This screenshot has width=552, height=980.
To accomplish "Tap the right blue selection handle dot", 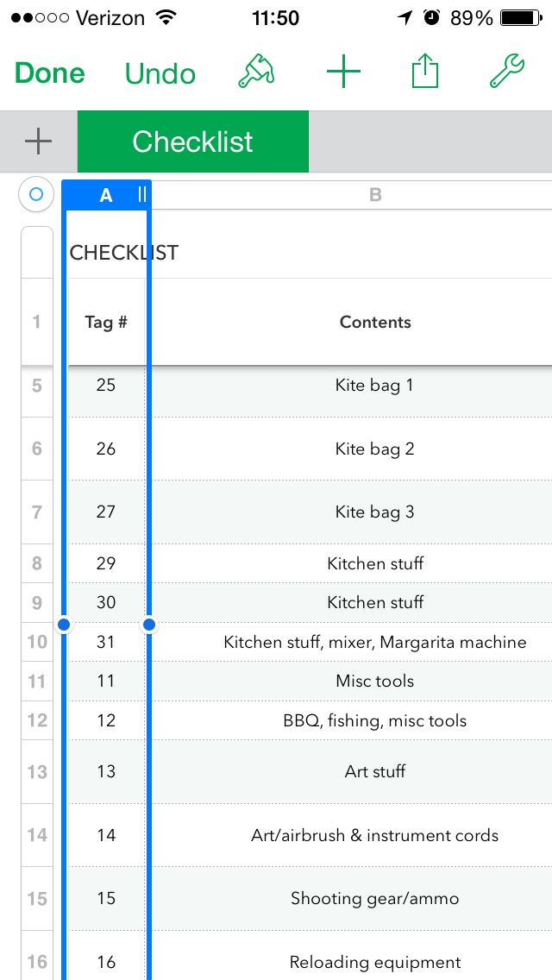I will point(149,625).
